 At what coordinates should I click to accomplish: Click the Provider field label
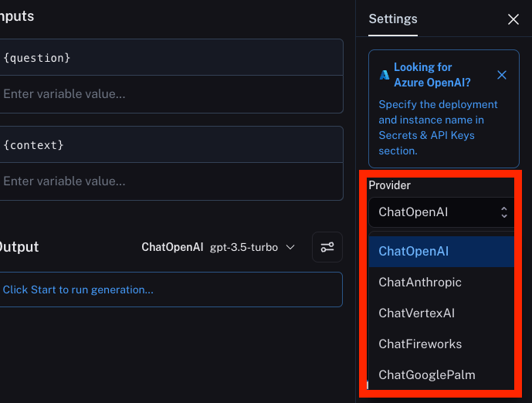389,185
